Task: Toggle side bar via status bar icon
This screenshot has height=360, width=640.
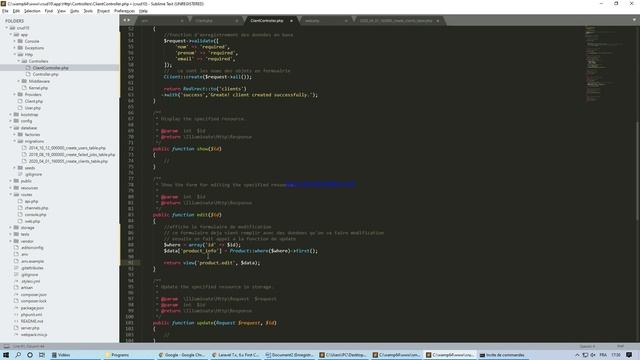Action: click(x=6, y=347)
